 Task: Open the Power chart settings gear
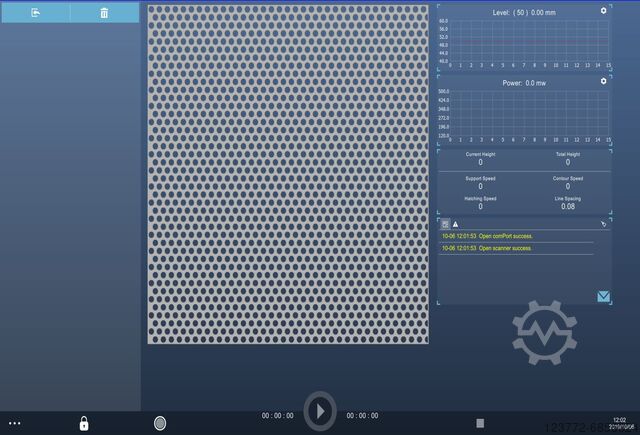coord(603,81)
